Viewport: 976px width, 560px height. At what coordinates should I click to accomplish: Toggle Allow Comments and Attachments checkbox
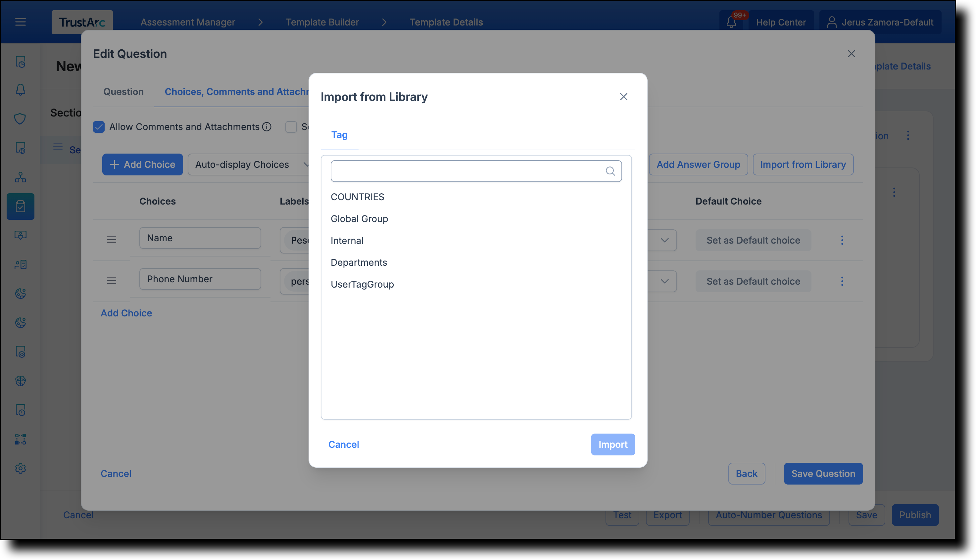point(99,126)
